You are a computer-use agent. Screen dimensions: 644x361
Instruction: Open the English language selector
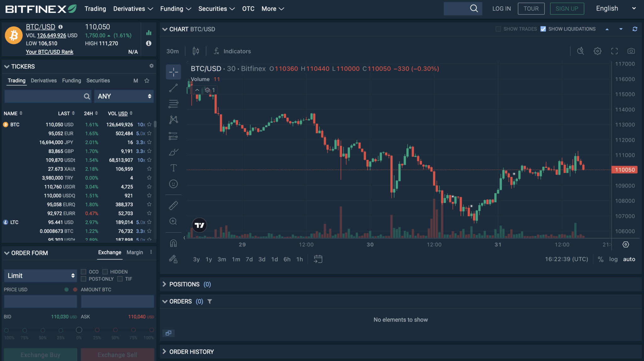point(616,8)
